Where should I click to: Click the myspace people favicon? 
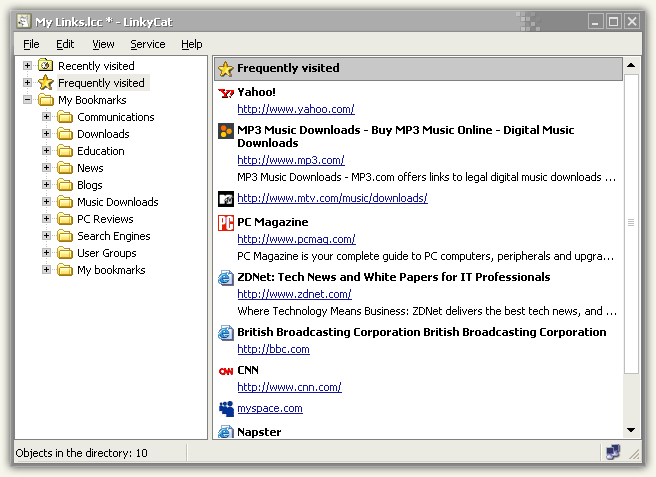point(226,409)
